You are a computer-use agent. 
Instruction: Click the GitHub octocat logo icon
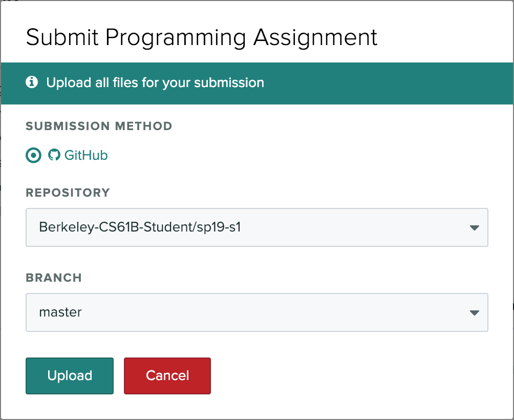pyautogui.click(x=54, y=155)
